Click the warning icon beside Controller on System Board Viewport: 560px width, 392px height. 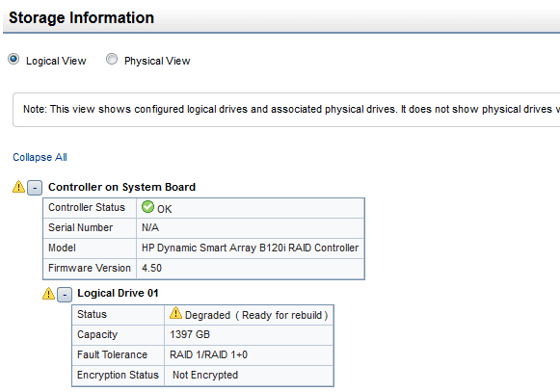(18, 186)
